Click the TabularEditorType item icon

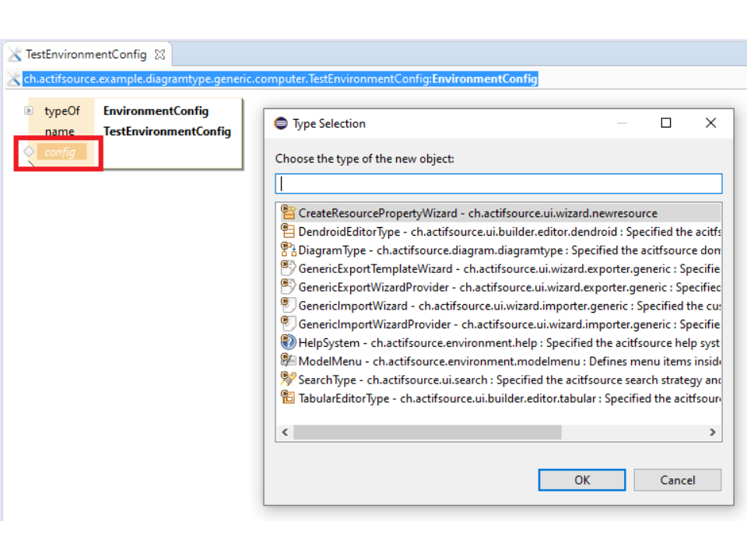288,398
